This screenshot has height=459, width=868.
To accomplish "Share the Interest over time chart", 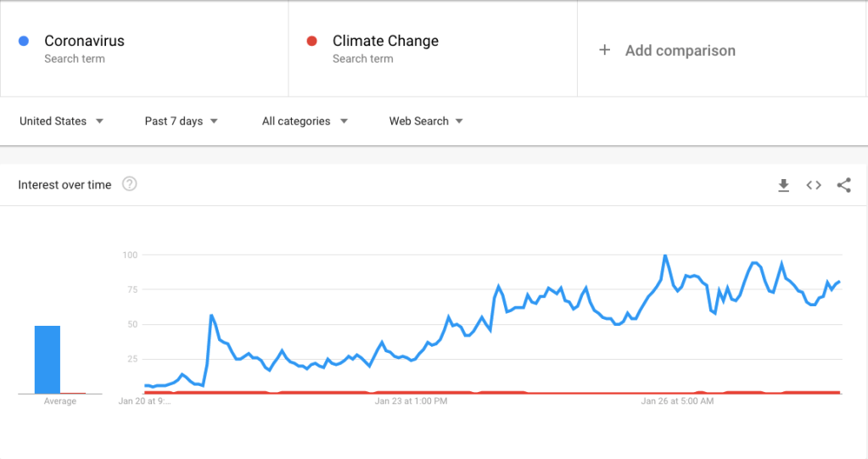I will tap(843, 185).
